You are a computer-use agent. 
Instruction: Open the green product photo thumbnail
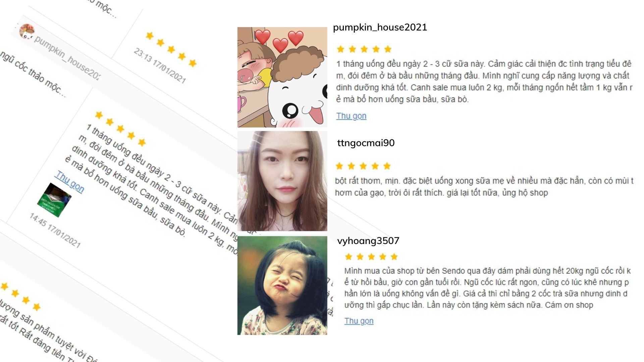pos(54,200)
